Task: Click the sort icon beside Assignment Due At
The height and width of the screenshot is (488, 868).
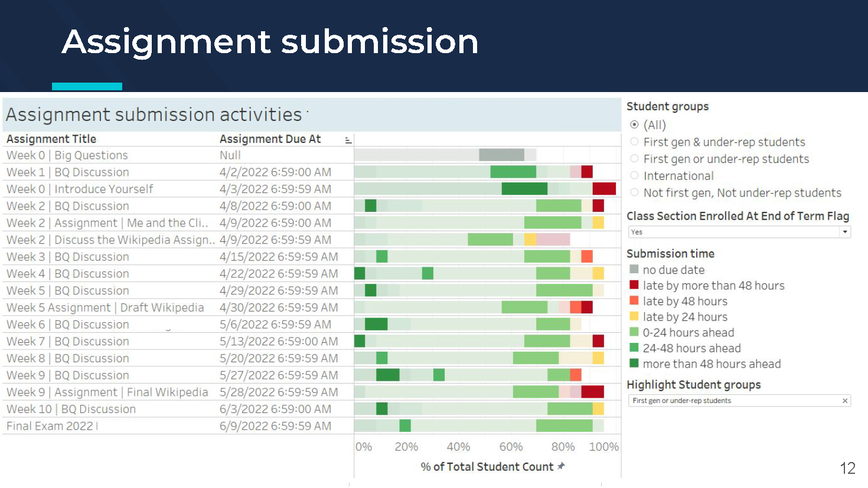Action: (348, 140)
